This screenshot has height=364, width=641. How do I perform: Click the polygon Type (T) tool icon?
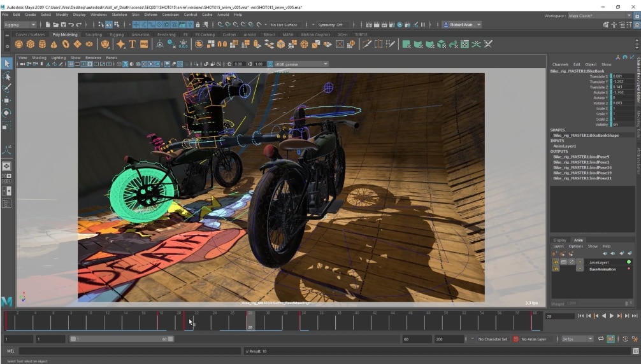pyautogui.click(x=133, y=44)
